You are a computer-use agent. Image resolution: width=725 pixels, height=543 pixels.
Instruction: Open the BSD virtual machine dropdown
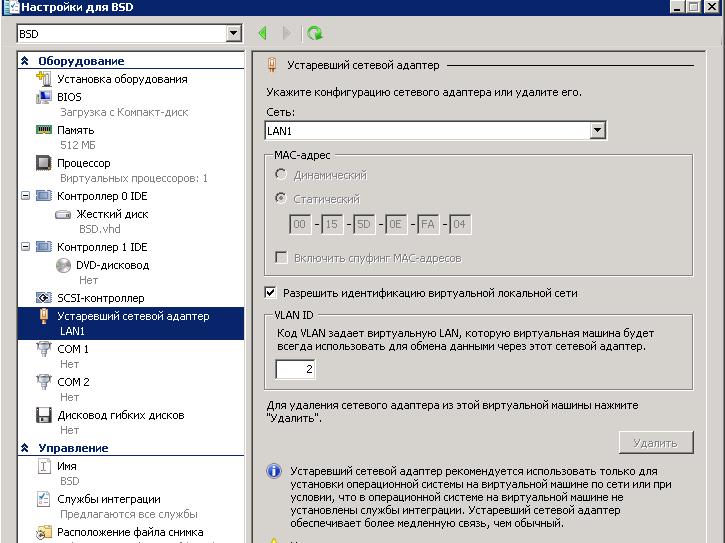coord(234,33)
